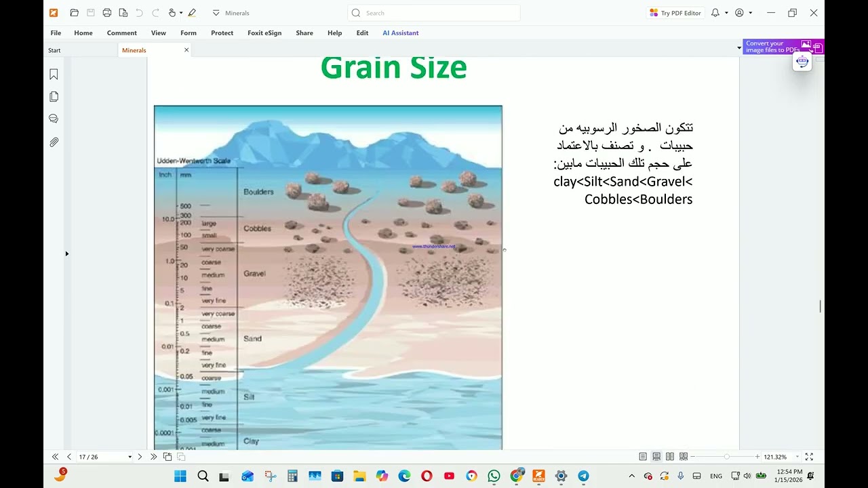Open the Foxit eSign tab
This screenshot has width=868, height=488.
264,33
